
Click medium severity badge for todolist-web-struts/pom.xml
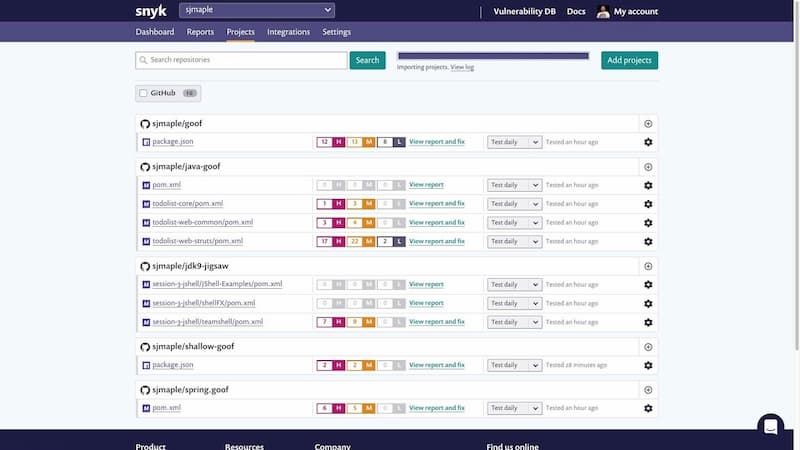coord(361,241)
